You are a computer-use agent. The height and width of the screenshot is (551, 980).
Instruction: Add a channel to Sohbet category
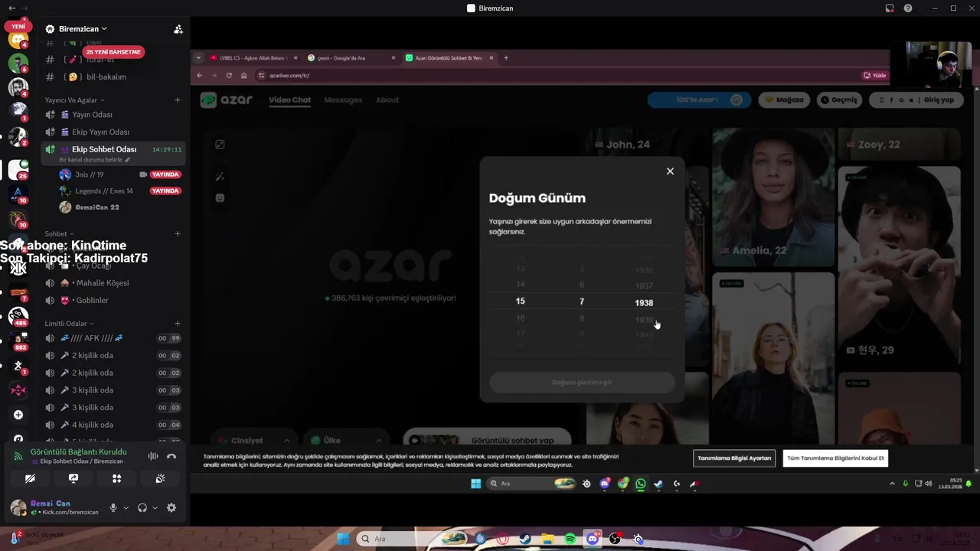[x=178, y=233]
